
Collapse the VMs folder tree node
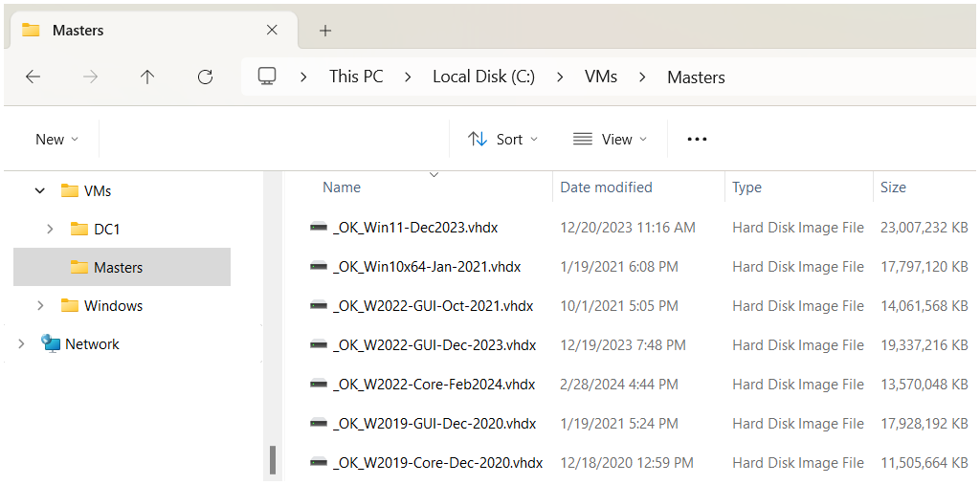point(40,190)
